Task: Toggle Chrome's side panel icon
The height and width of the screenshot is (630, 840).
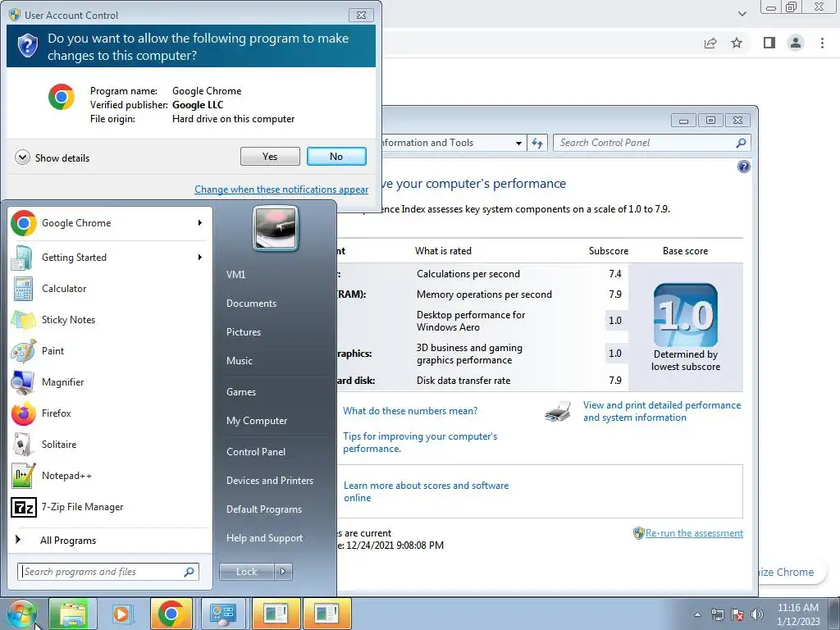Action: coord(769,43)
